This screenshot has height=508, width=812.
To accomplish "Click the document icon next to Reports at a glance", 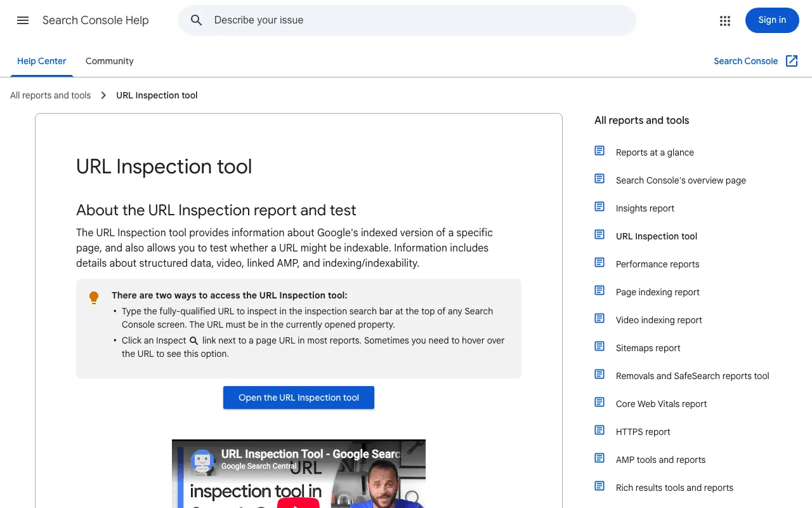I will (599, 150).
